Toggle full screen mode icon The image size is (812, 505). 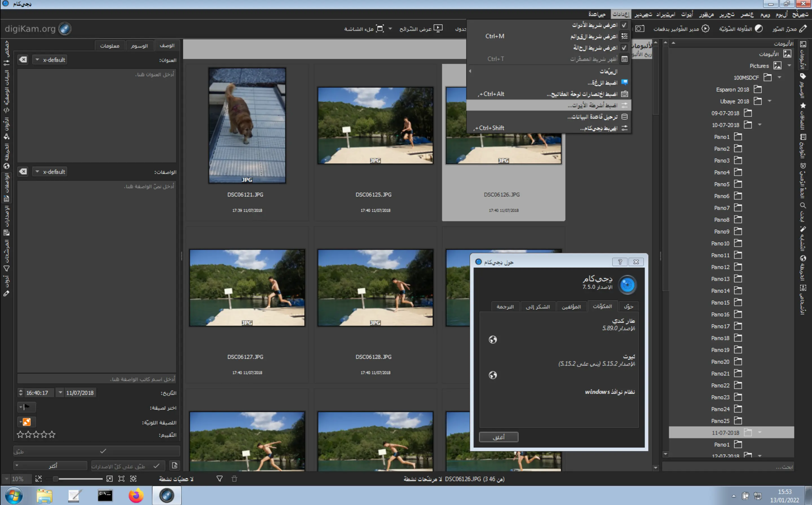point(380,28)
